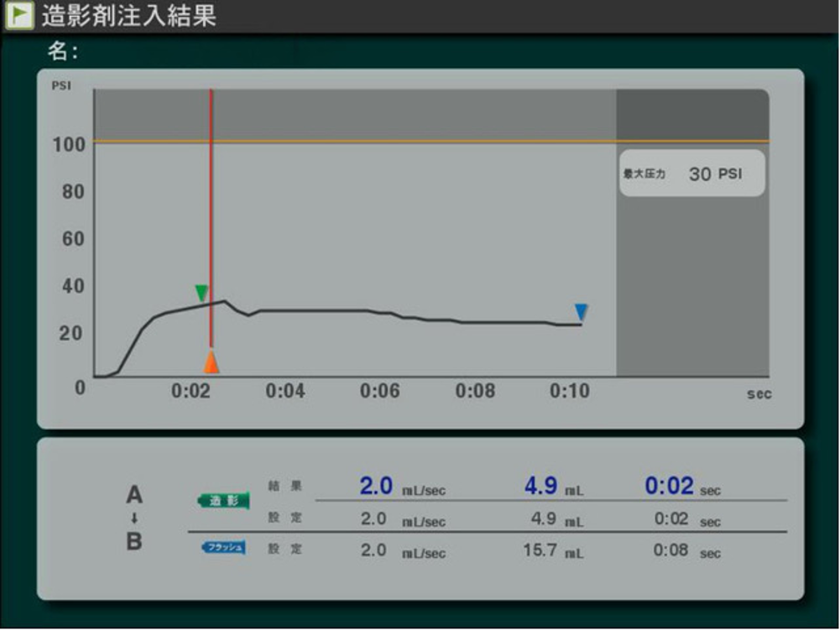The image size is (840, 630).
Task: Click the sec unit label beside the time axis
Action: tap(759, 394)
